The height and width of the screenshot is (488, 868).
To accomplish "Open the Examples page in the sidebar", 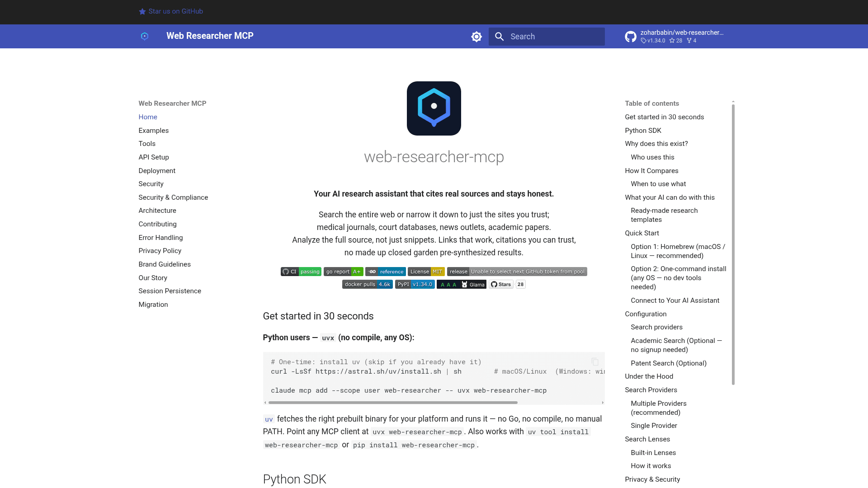I will (154, 131).
